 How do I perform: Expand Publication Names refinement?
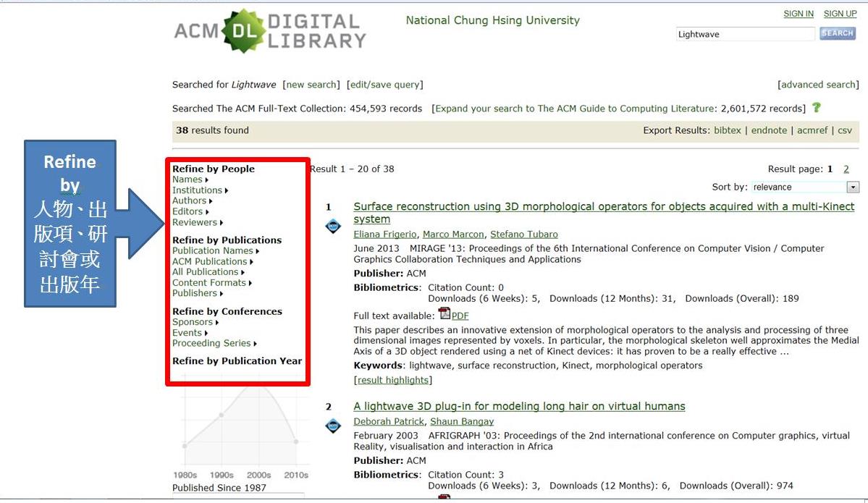(x=215, y=250)
